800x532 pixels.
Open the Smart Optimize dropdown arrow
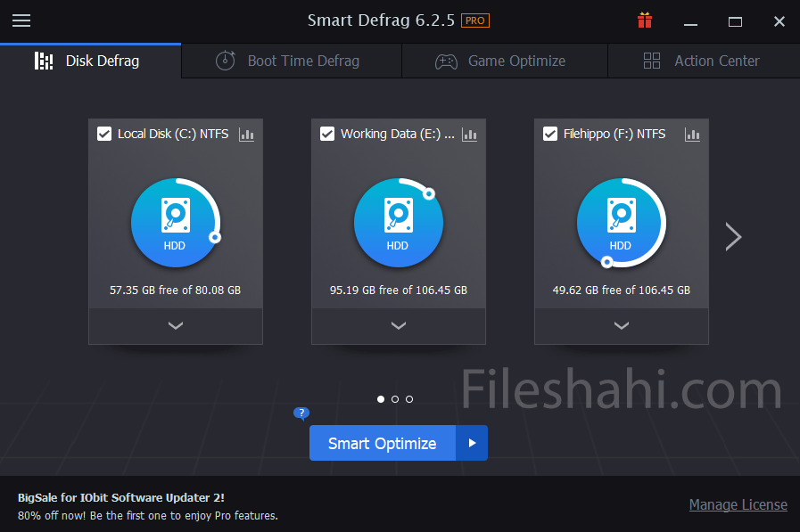point(472,444)
